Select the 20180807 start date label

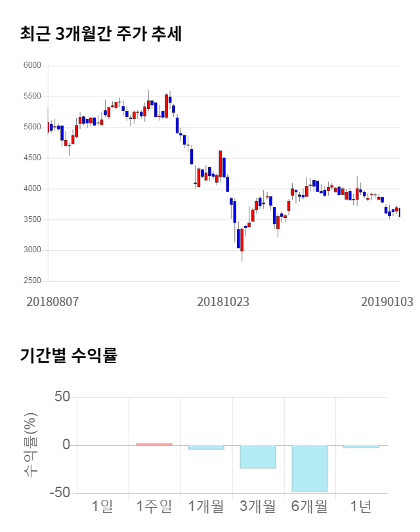[x=52, y=302]
